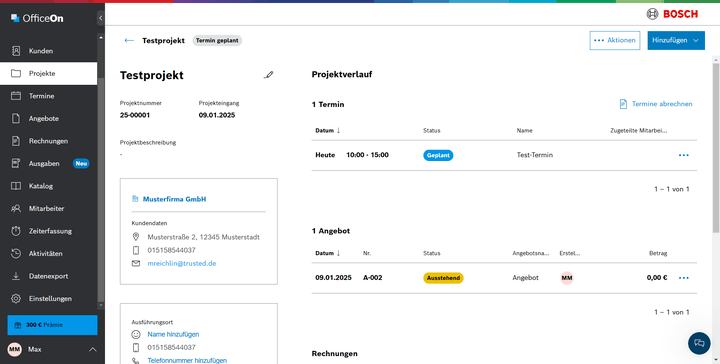Open the Kunden sidebar section
720x364 pixels.
coord(49,51)
